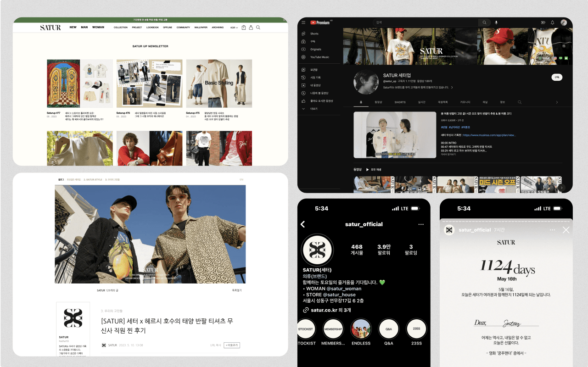Click inside YouTube search field

[x=425, y=22]
